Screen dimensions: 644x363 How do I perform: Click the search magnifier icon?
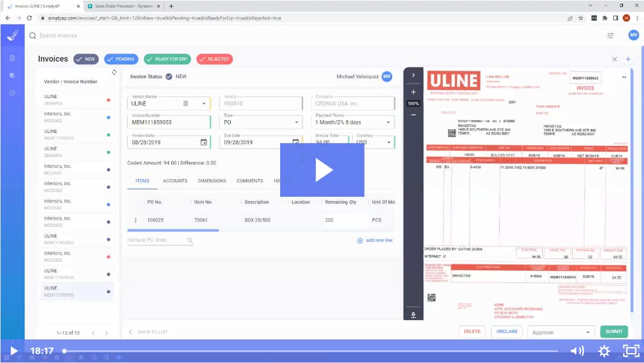click(x=33, y=35)
